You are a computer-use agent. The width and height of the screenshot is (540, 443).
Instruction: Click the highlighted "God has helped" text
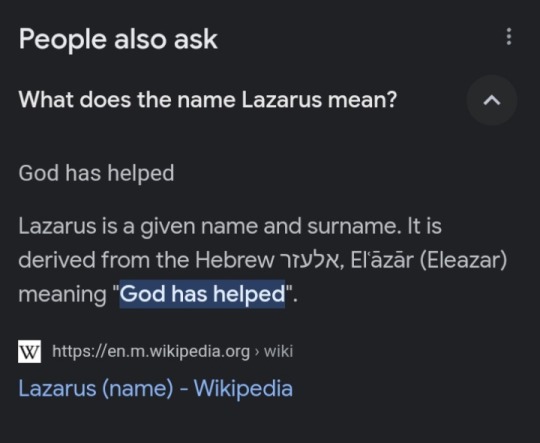[202, 294]
